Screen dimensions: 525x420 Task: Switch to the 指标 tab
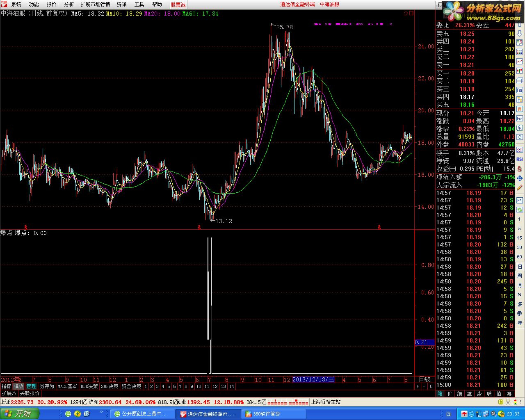point(7,386)
